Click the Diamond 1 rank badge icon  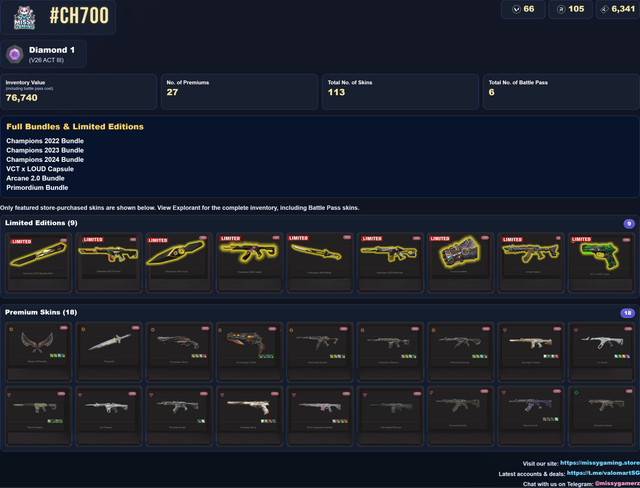[x=15, y=54]
